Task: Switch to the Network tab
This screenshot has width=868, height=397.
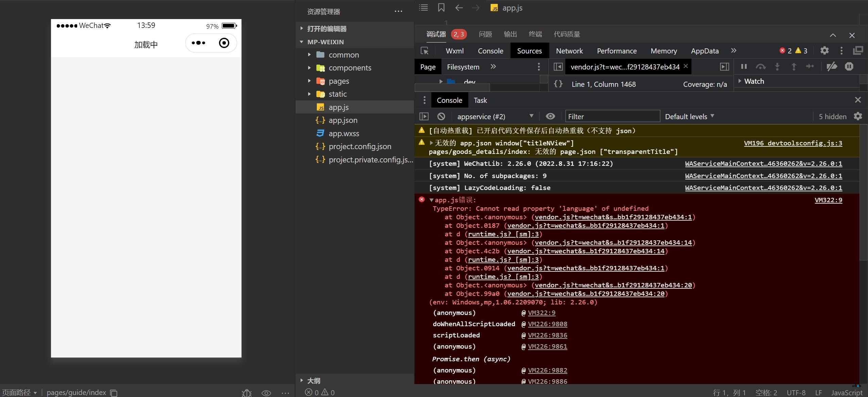Action: [569, 51]
